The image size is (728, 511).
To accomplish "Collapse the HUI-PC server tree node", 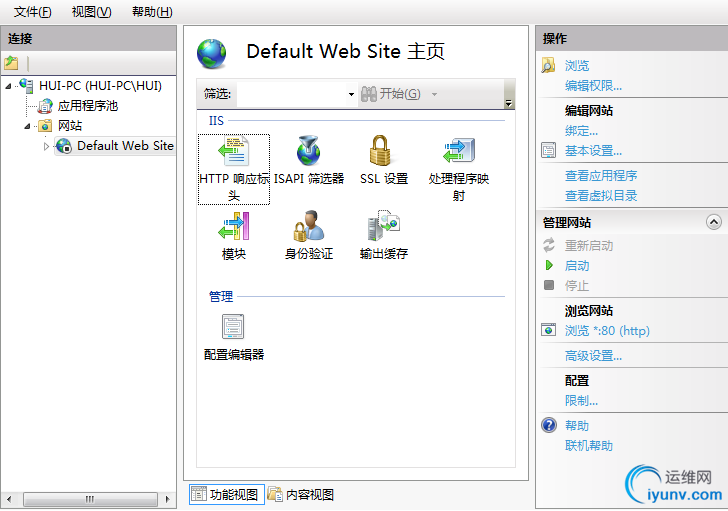I will coord(8,86).
